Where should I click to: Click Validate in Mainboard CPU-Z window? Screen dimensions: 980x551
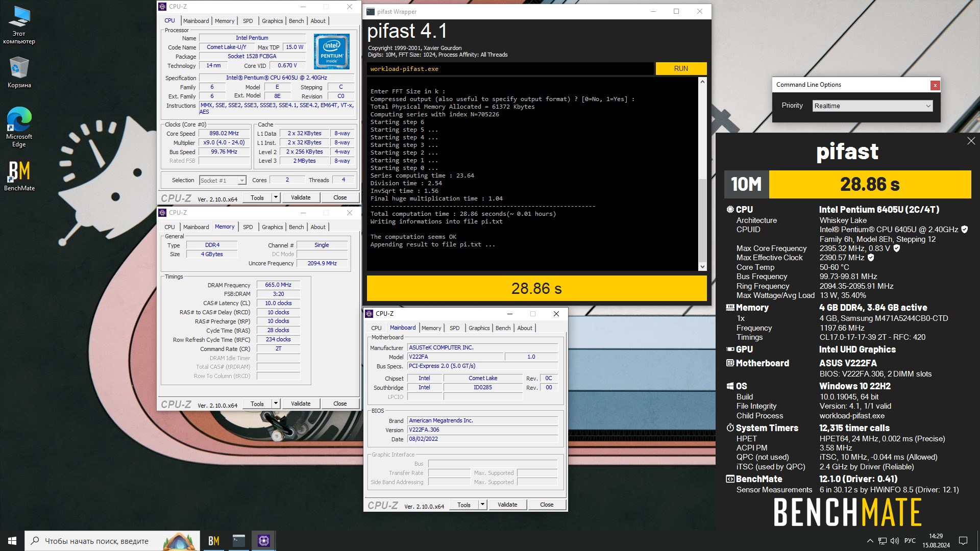507,505
